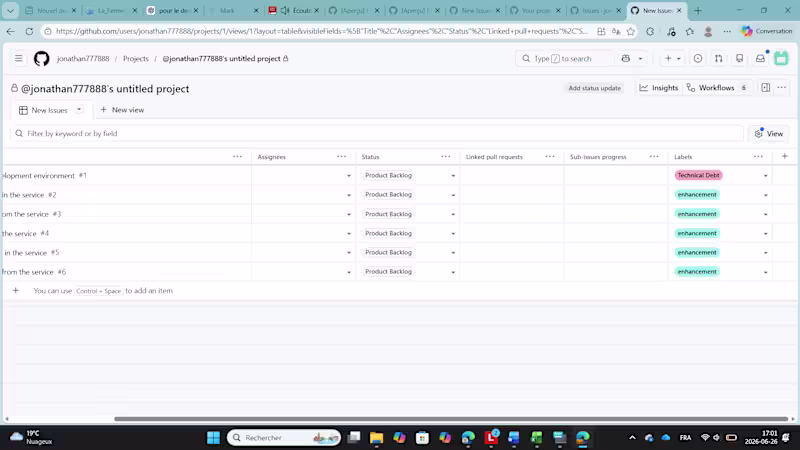800x450 pixels.
Task: Click Product Backlog status for issue #3
Action: pos(388,214)
